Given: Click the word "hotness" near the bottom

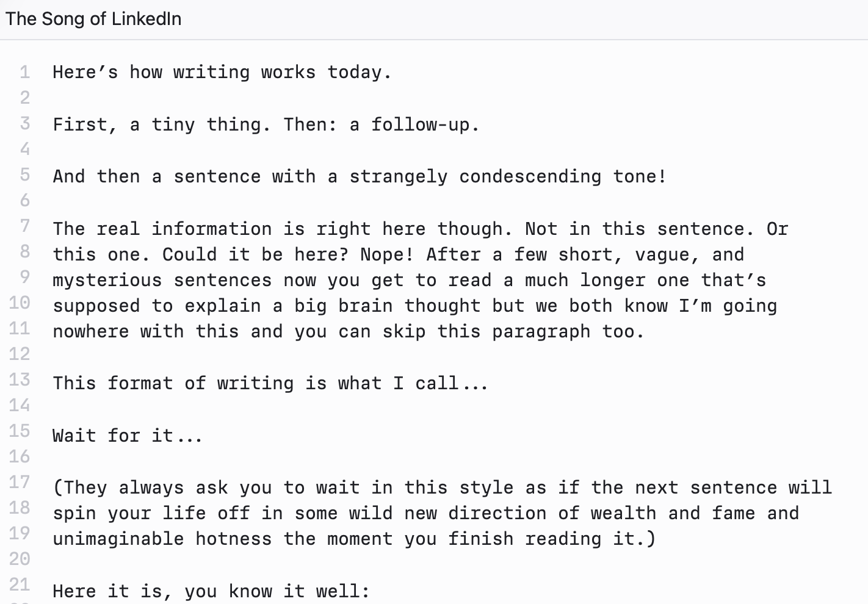Looking at the screenshot, I should click(233, 539).
